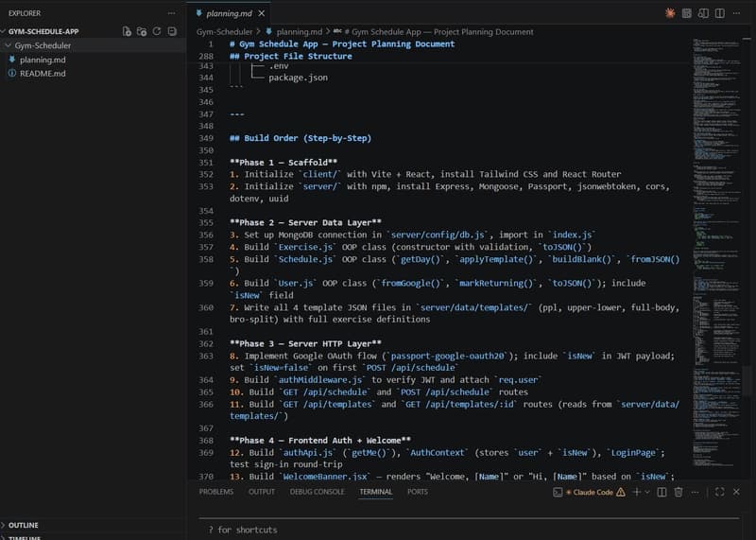Click the Claude Code terminal label
The width and height of the screenshot is (756, 540).
pos(593,492)
